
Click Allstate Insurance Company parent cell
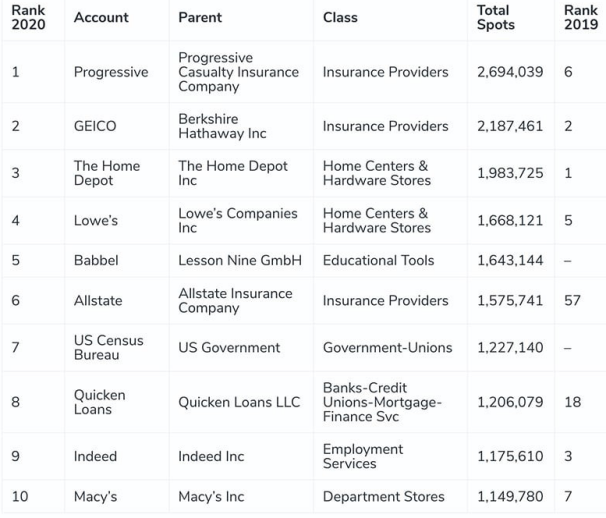tap(235, 300)
